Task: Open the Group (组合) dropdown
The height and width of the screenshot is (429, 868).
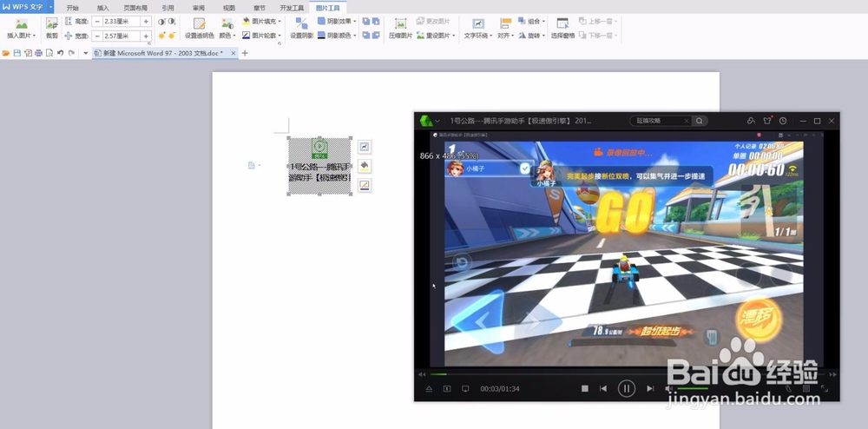Action: 531,21
